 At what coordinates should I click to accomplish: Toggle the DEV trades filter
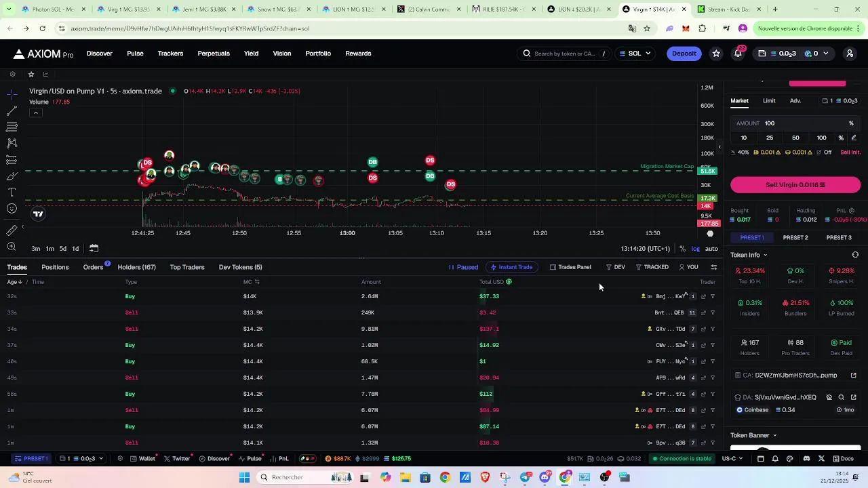pyautogui.click(x=616, y=267)
